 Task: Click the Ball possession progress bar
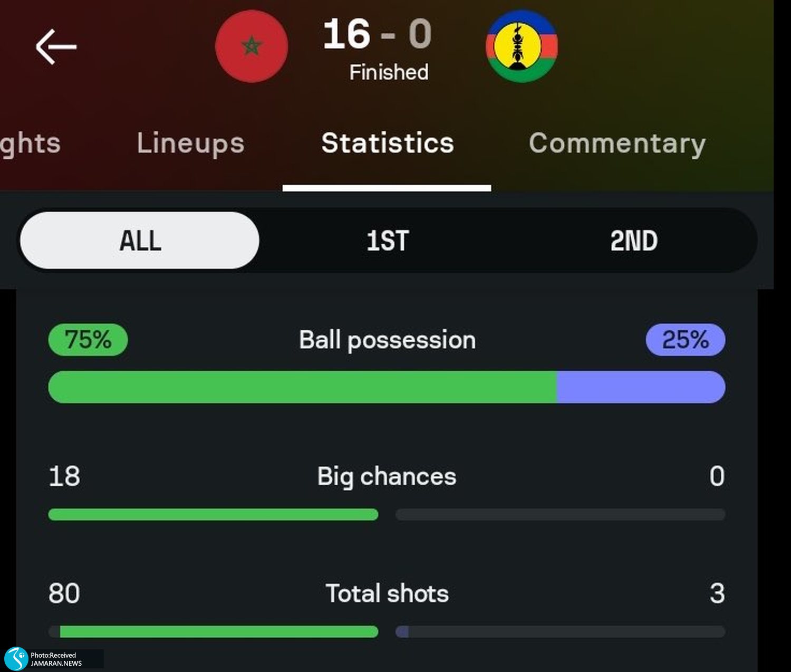(x=387, y=387)
